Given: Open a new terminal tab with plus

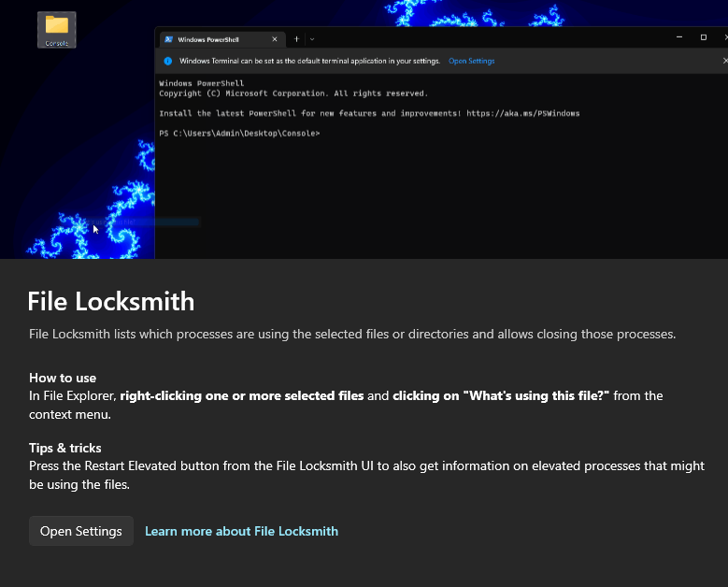Looking at the screenshot, I should (x=296, y=39).
